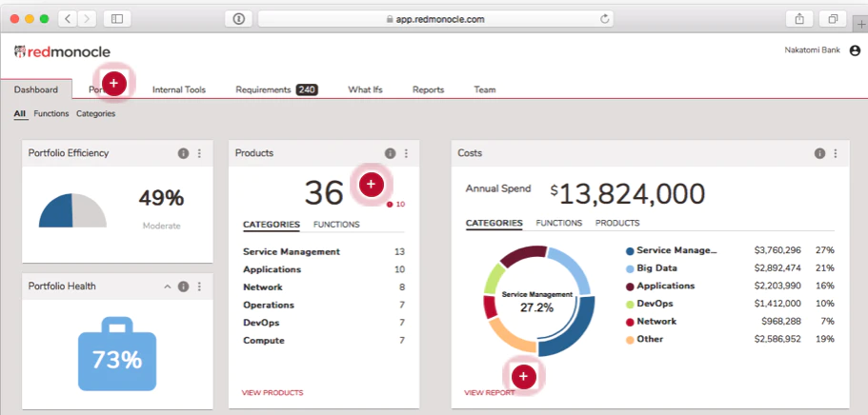This screenshot has height=415, width=868.
Task: Click the info icon on Portfolio Efficiency card
Action: (183, 153)
